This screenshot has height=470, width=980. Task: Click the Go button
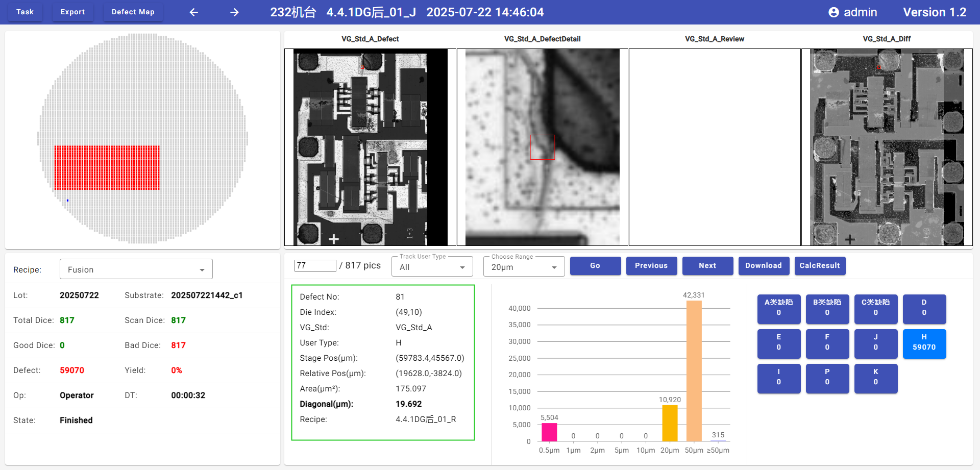[595, 265]
